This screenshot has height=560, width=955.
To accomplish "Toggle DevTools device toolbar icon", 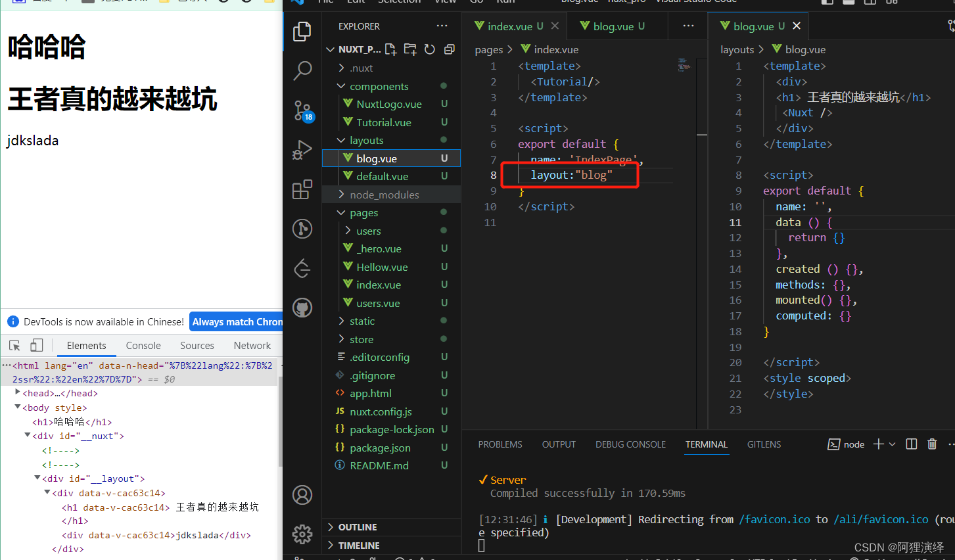I will click(36, 345).
